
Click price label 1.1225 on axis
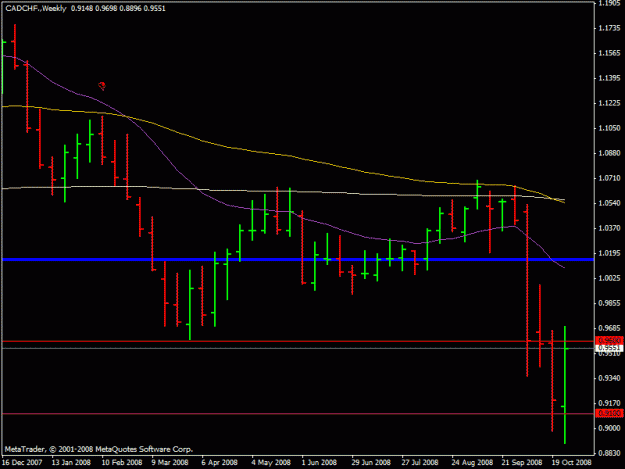tap(609, 103)
